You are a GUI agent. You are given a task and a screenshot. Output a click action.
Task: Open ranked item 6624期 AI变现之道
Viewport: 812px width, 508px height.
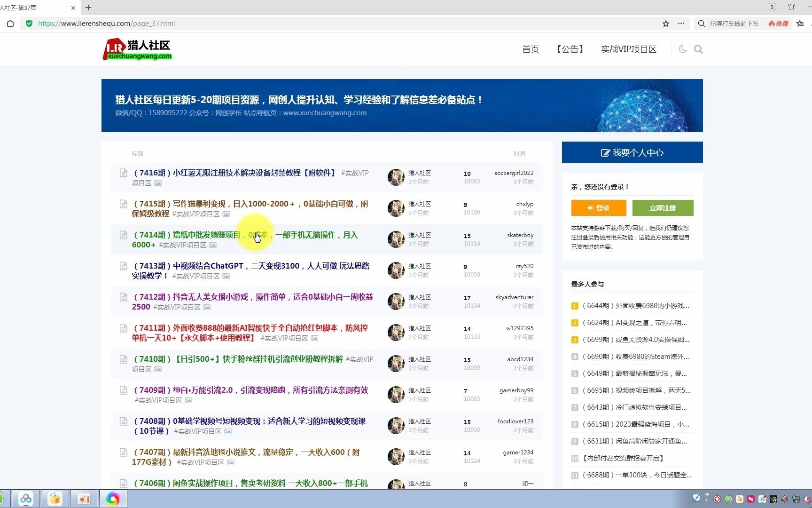(x=634, y=323)
